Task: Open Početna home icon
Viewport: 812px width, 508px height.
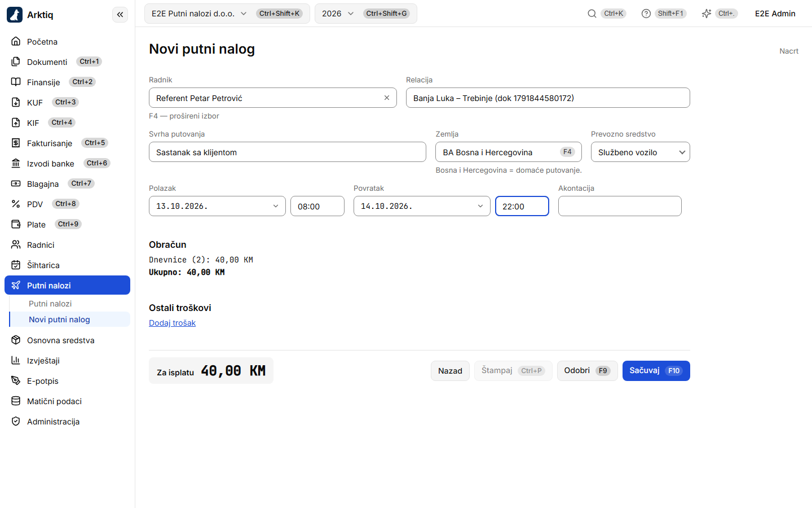Action: [x=16, y=42]
